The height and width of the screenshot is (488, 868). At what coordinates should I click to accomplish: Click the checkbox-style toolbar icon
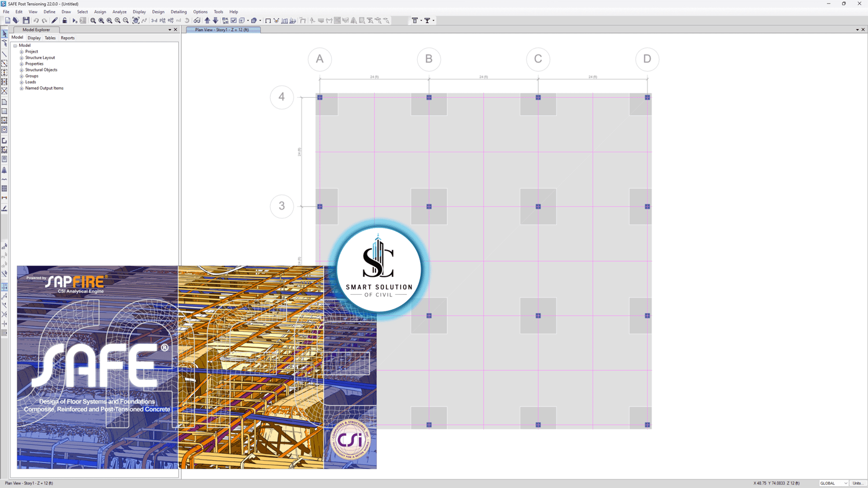tap(234, 20)
